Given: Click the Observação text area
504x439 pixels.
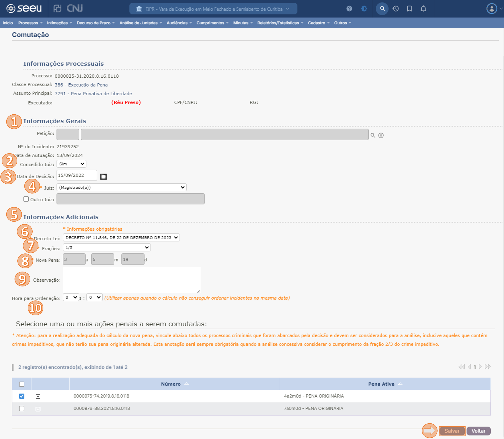Looking at the screenshot, I should pos(132,280).
